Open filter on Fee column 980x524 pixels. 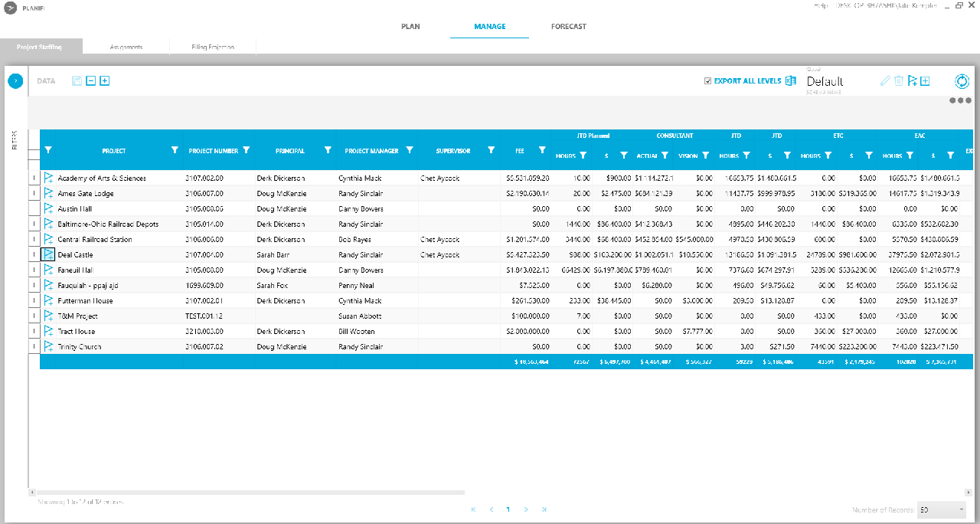(542, 150)
